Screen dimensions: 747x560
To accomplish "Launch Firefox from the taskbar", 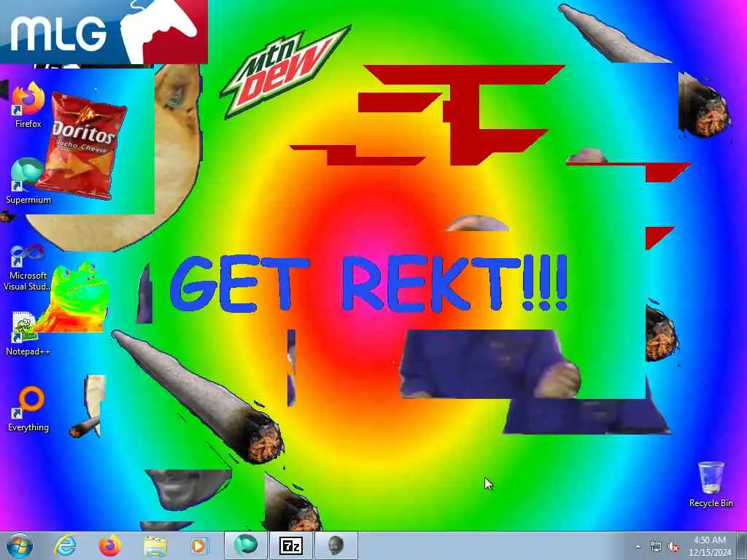I will [109, 545].
